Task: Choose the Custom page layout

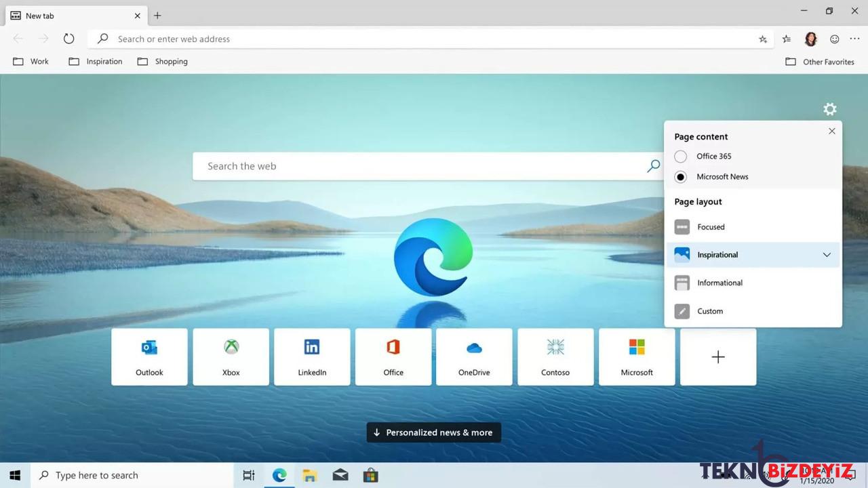Action: (x=753, y=311)
